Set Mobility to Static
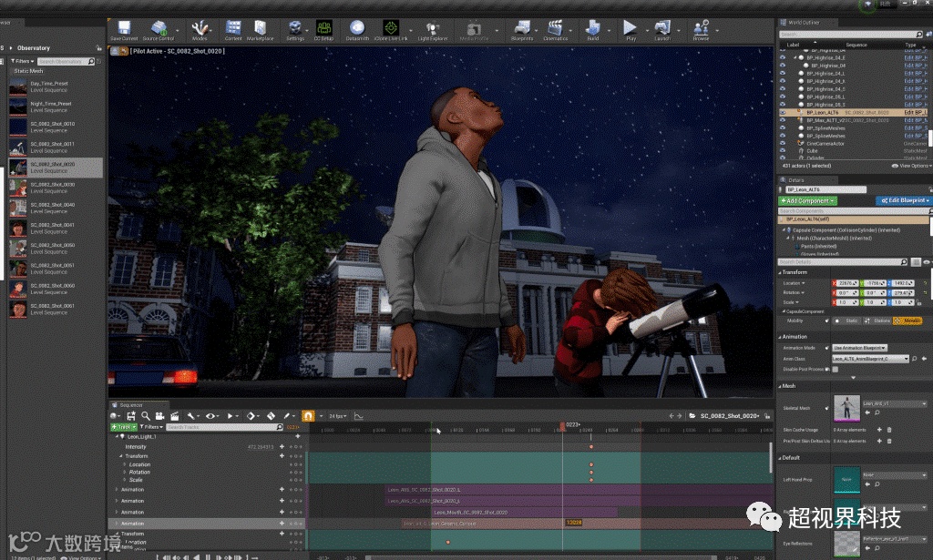 tap(848, 321)
